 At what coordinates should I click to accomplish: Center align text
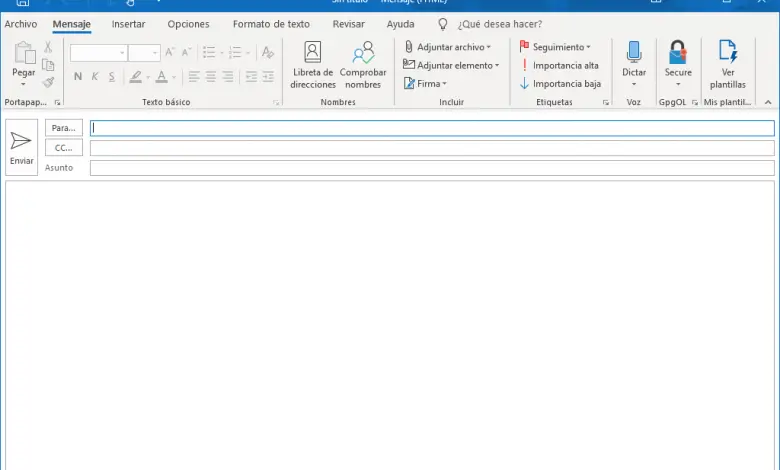pyautogui.click(x=210, y=77)
